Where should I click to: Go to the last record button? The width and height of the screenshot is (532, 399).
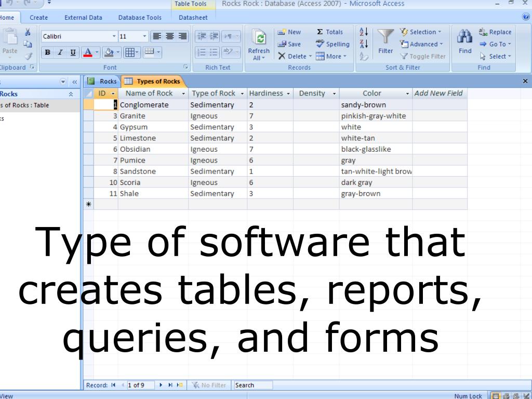[x=170, y=385]
